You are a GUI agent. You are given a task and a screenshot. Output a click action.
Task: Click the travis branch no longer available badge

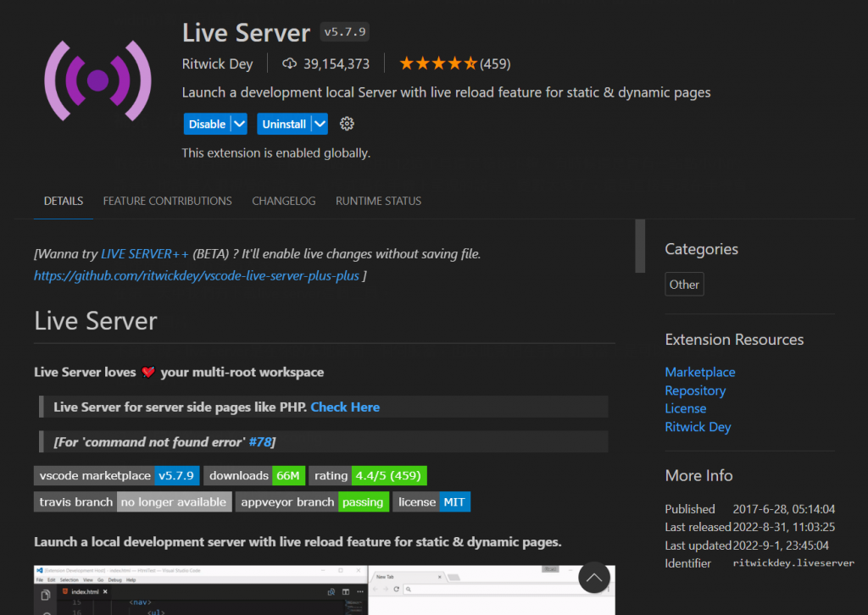pyautogui.click(x=133, y=502)
